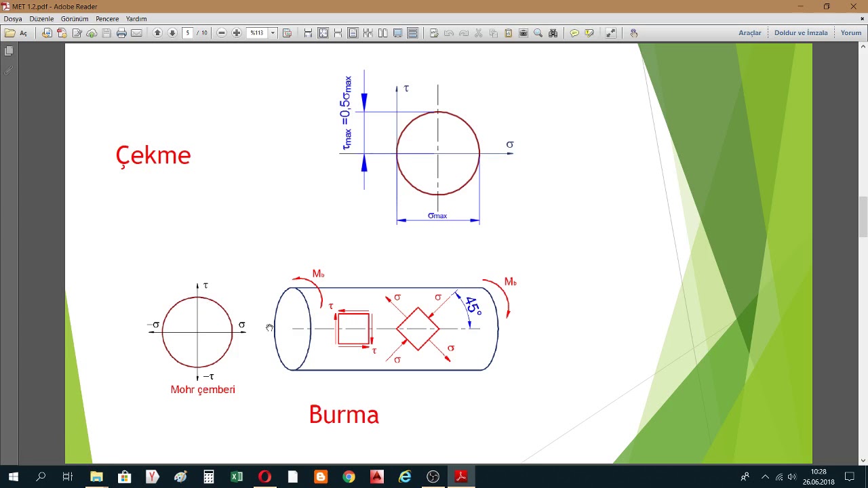
Task: Click the page number field showing 5
Action: point(188,33)
